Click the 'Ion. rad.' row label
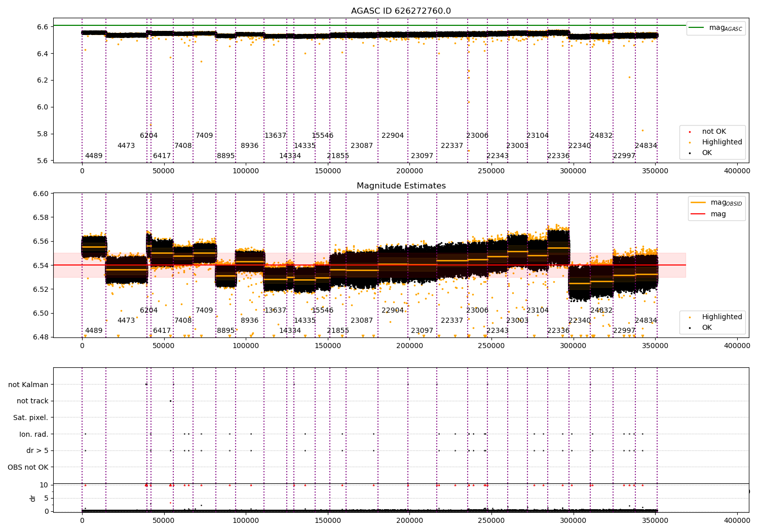This screenshot has width=760, height=532. point(34,434)
